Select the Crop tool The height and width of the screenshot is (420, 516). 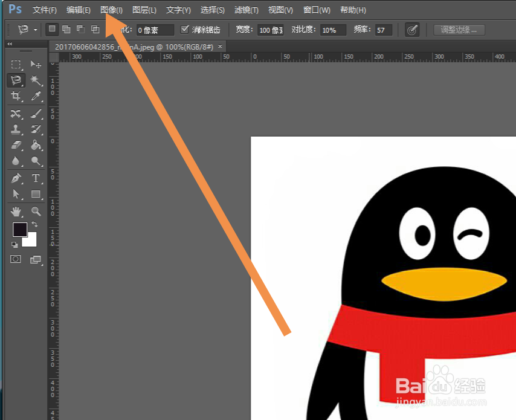coord(16,95)
